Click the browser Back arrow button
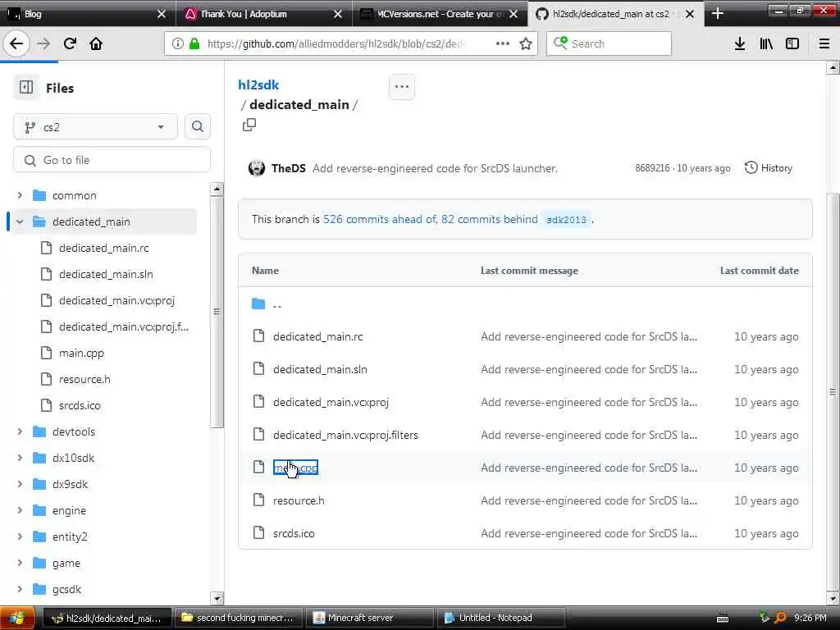This screenshot has height=630, width=840. click(x=16, y=43)
